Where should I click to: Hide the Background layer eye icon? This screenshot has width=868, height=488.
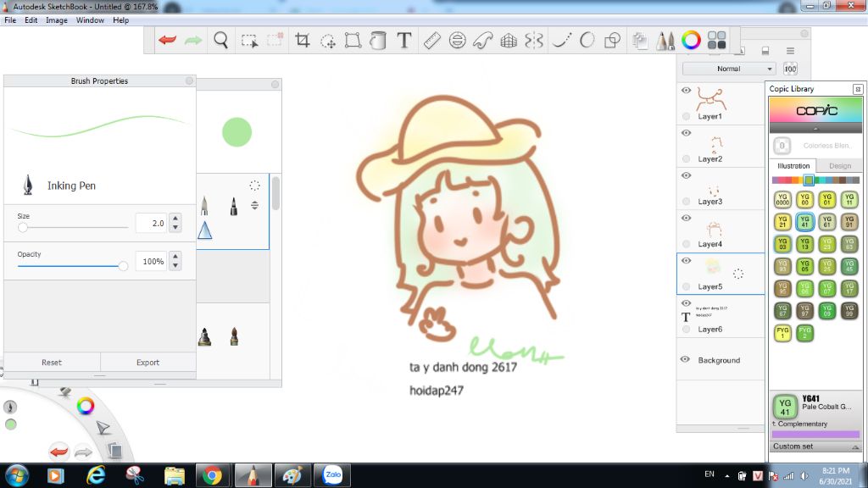pos(685,359)
